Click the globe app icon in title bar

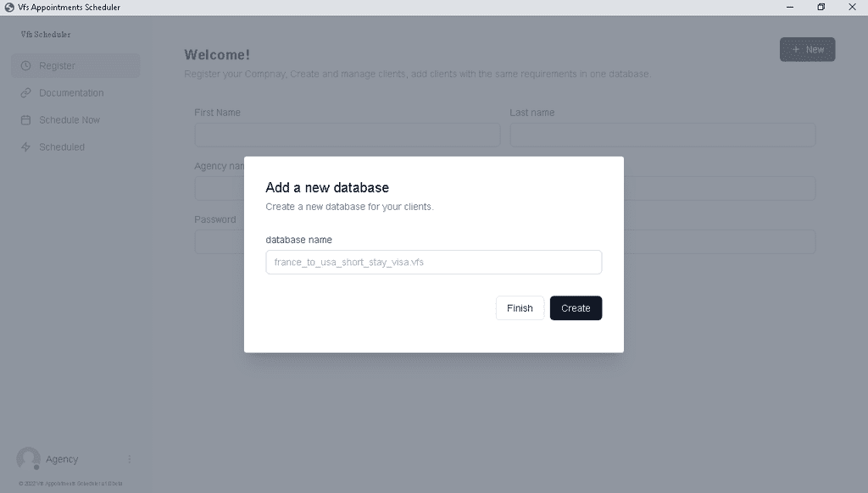9,7
